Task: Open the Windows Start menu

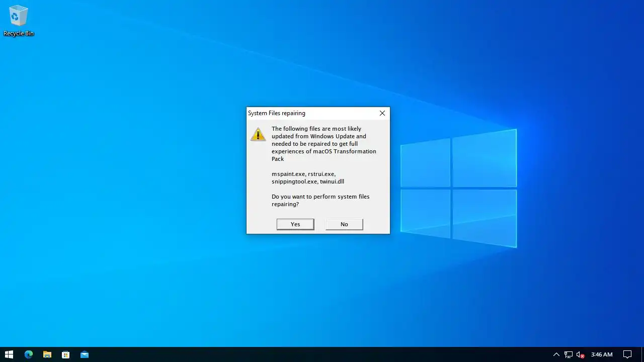Action: pyautogui.click(x=9, y=354)
